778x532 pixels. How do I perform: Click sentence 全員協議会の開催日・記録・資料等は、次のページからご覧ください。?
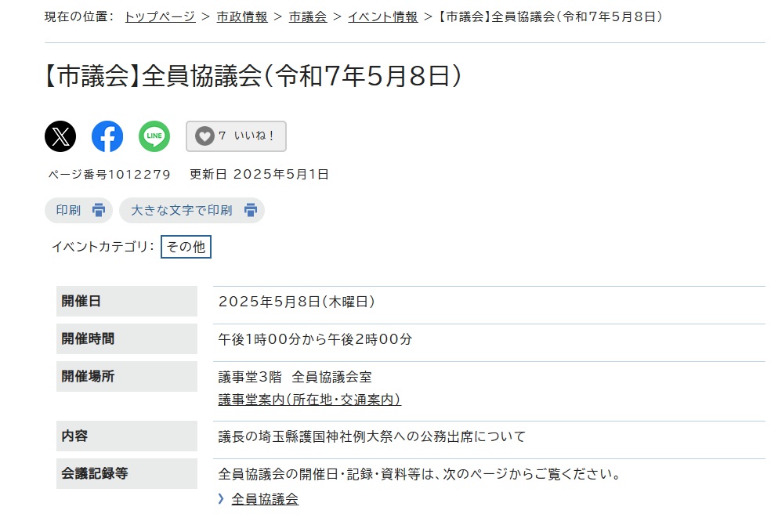click(x=420, y=475)
